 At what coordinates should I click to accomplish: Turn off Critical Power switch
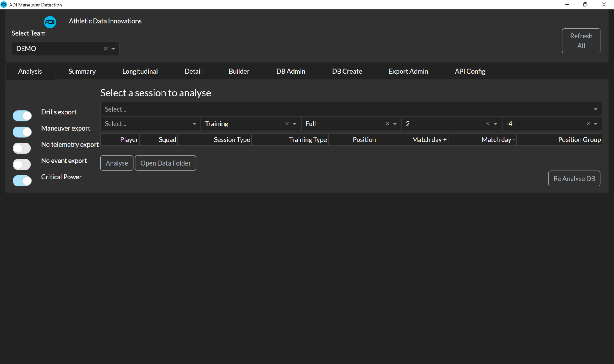tap(22, 181)
